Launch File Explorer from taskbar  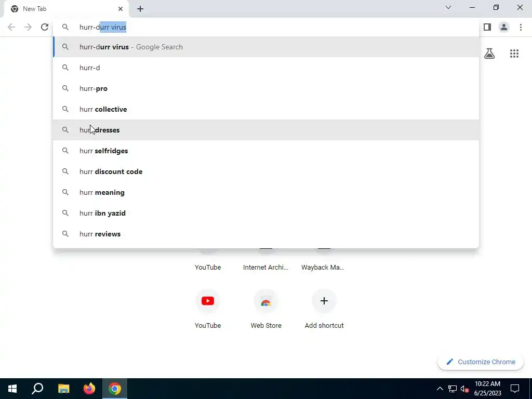(x=63, y=389)
